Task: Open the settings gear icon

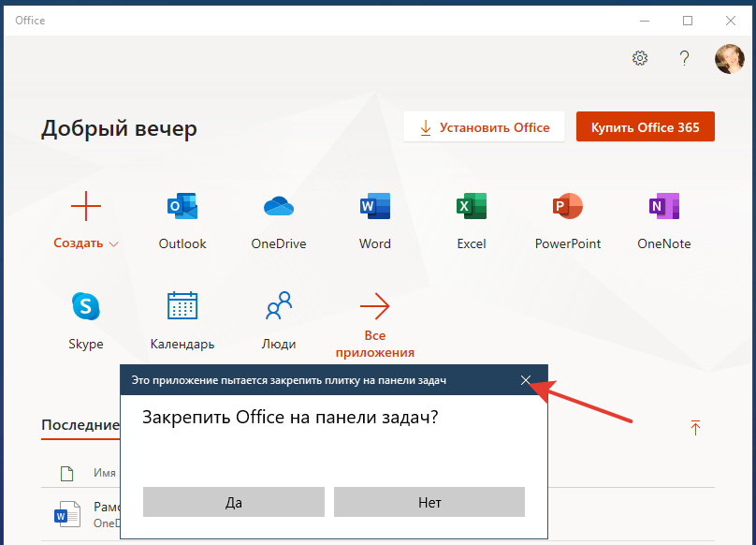Action: [640, 58]
